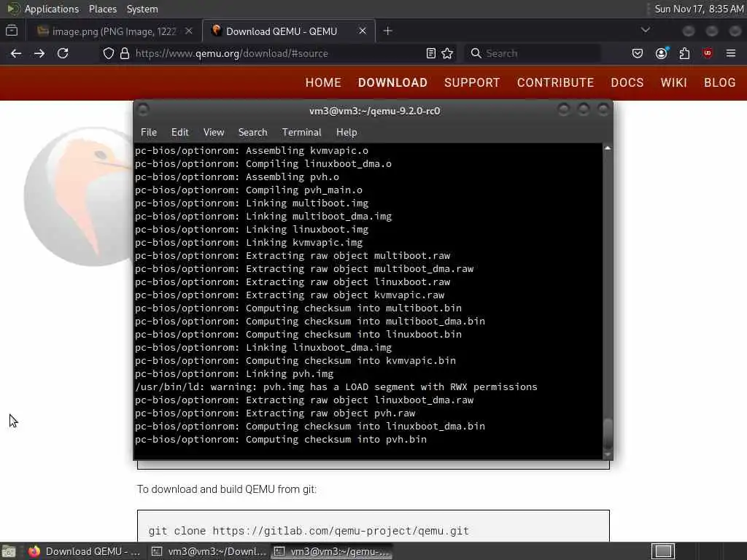Open the terminal Edit menu

180,133
